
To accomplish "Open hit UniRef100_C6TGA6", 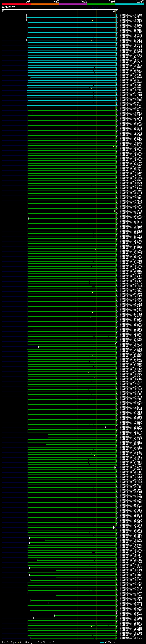I will pos(131,27).
